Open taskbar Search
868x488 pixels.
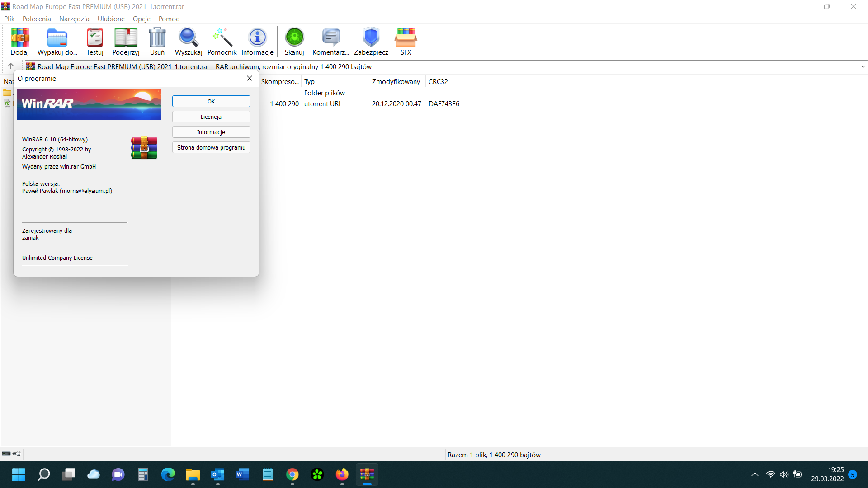tap(44, 474)
